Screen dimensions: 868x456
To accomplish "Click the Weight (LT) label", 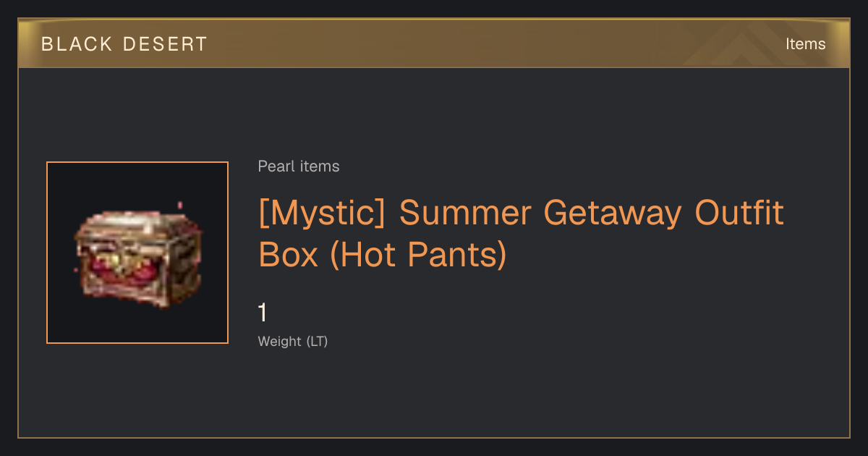I will point(293,342).
